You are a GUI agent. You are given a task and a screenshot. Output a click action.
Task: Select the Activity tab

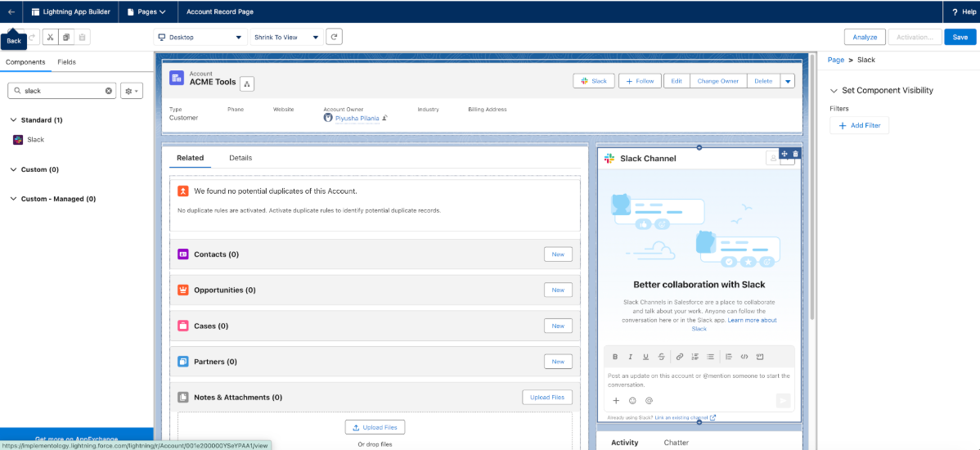point(624,443)
